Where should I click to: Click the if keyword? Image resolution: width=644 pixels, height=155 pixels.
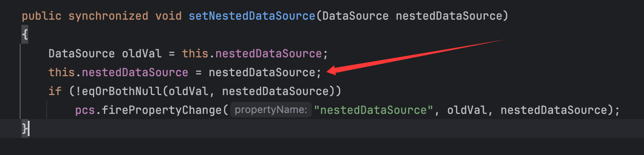pyautogui.click(x=55, y=91)
